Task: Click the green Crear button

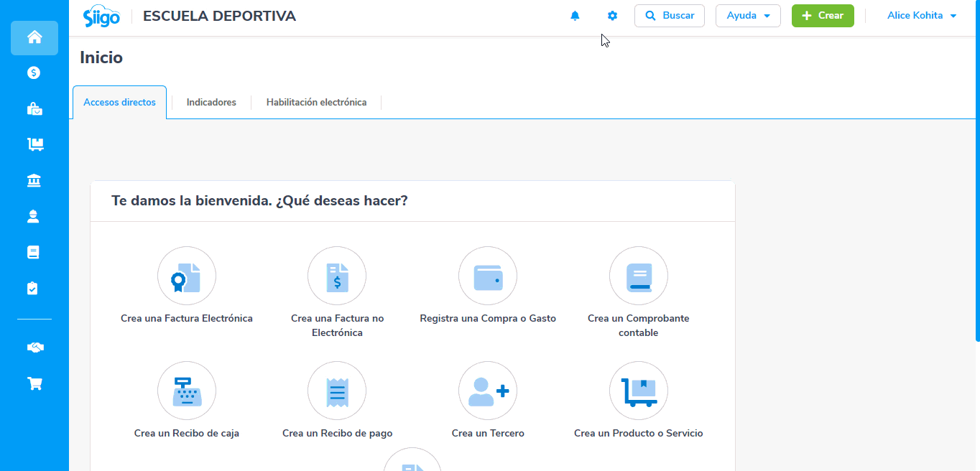Action: (x=823, y=16)
